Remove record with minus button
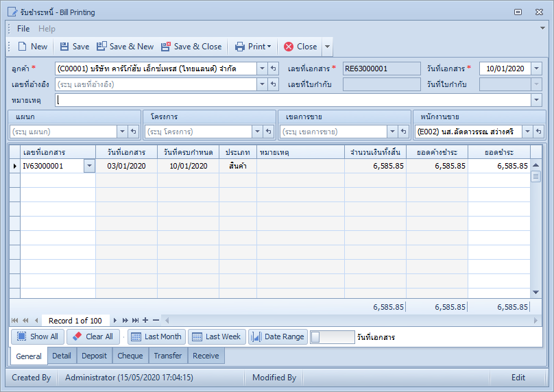 click(x=156, y=320)
